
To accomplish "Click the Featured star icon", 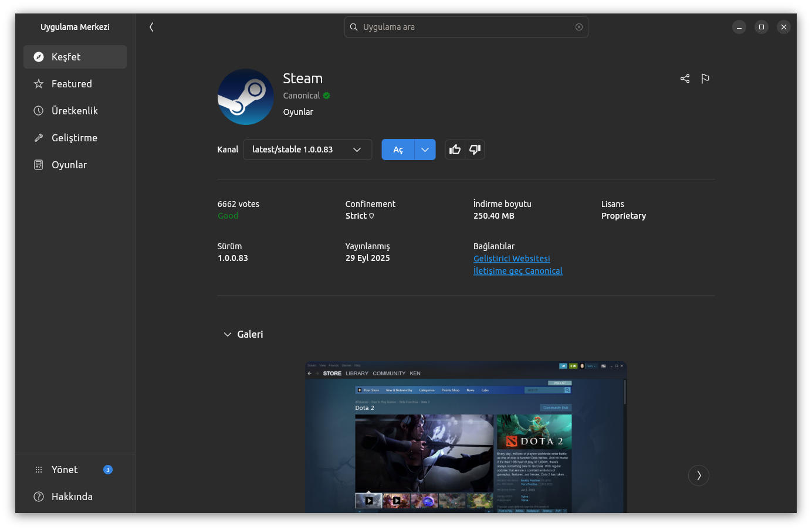I will coord(39,84).
